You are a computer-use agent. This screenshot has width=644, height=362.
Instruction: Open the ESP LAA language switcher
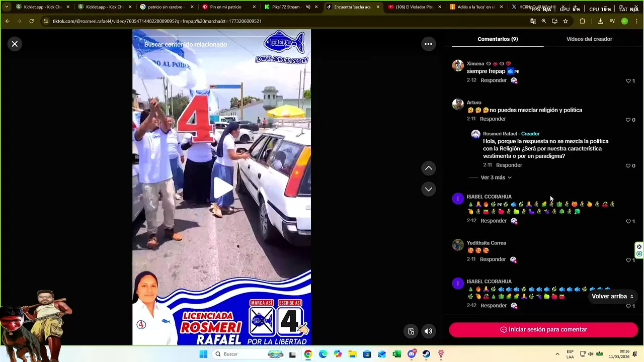[570, 354]
